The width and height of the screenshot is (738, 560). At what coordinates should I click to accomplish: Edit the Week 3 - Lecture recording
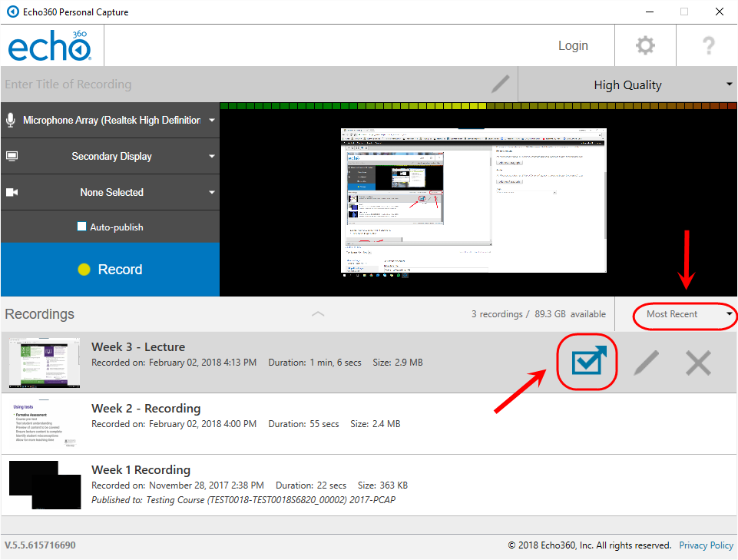(x=647, y=363)
